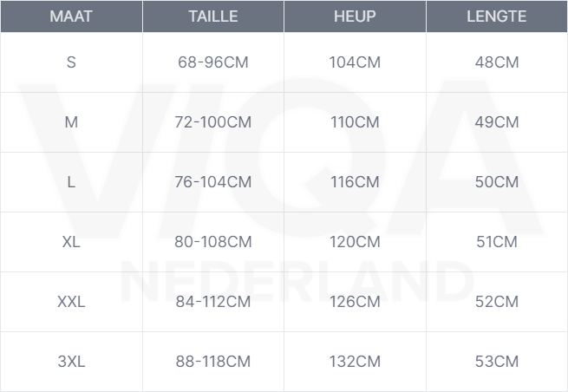Select the size 3XL cell
The image size is (568, 392).
coord(71,362)
